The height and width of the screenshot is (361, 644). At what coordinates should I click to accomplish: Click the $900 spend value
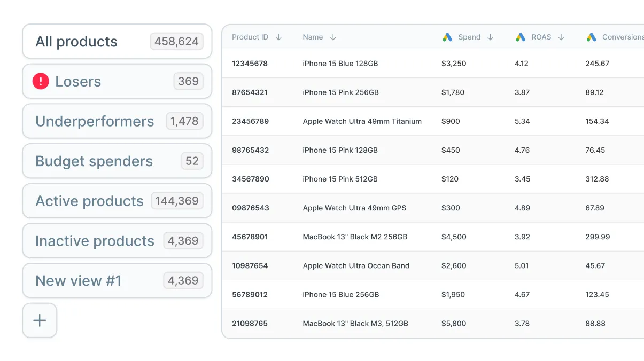(x=451, y=121)
